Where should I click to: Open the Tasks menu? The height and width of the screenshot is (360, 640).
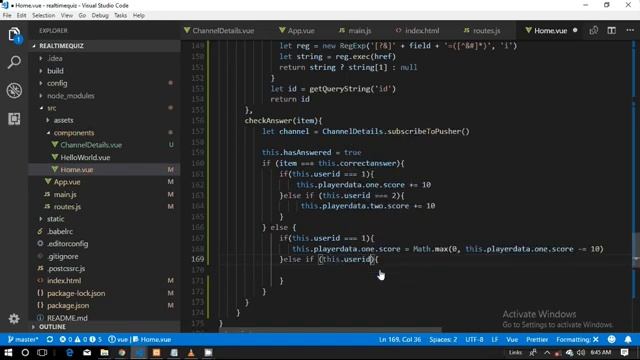120,16
